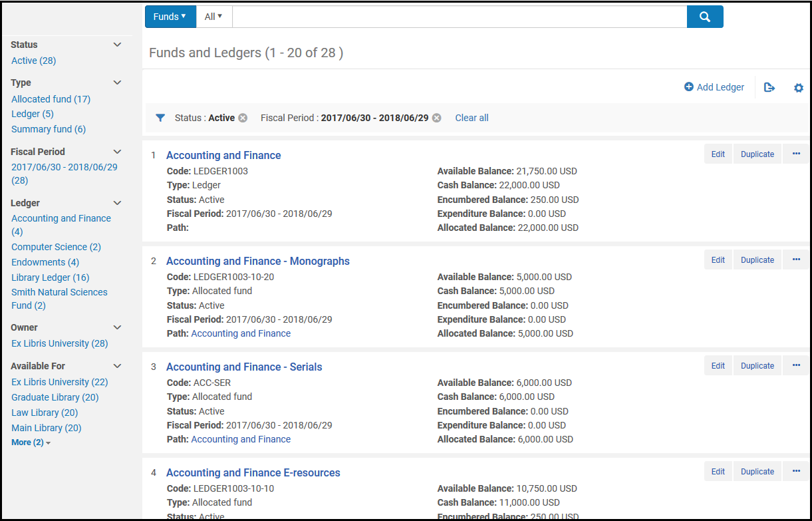Filter Available For Law Library (20)
The height and width of the screenshot is (521, 812).
(x=45, y=413)
